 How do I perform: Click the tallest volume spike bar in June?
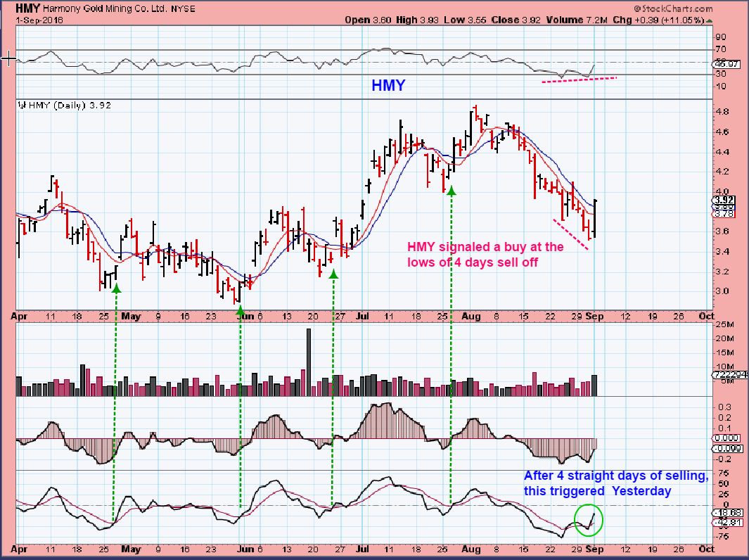click(x=309, y=362)
